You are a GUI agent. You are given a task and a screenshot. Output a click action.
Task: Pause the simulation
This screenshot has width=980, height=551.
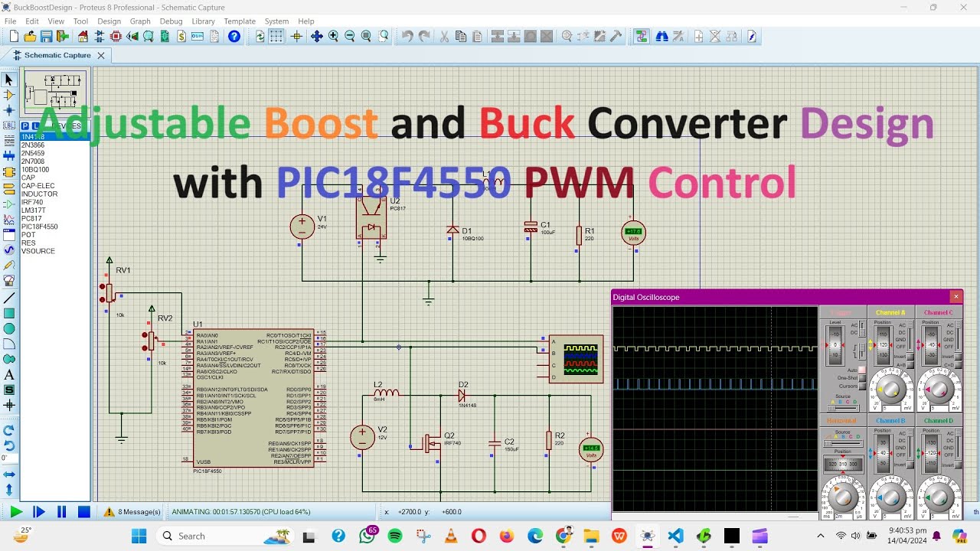pyautogui.click(x=61, y=512)
